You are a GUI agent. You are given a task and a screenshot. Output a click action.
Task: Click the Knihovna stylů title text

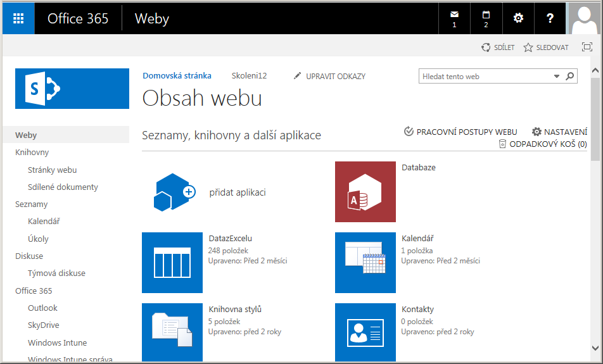235,309
